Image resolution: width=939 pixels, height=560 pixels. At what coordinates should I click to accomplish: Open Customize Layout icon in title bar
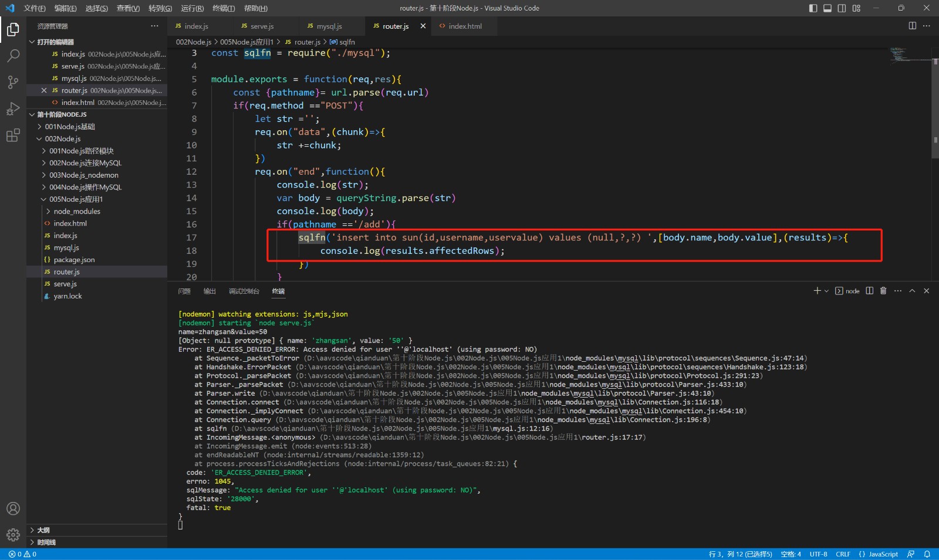coord(856,8)
